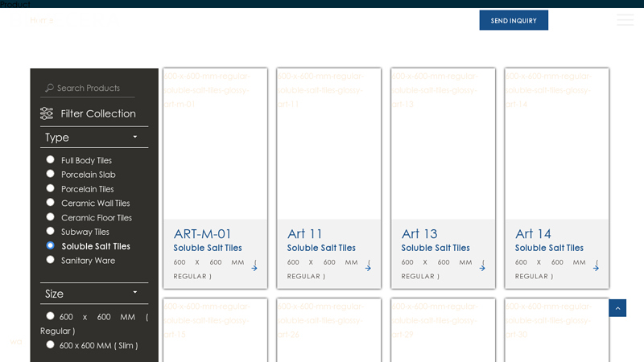Open the hamburger menu icon
644x362 pixels.
[x=625, y=20]
